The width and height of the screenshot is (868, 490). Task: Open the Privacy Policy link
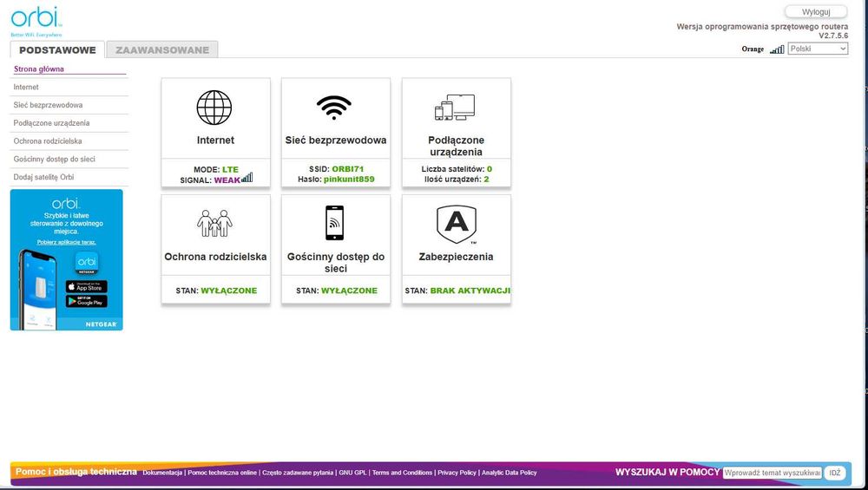457,473
